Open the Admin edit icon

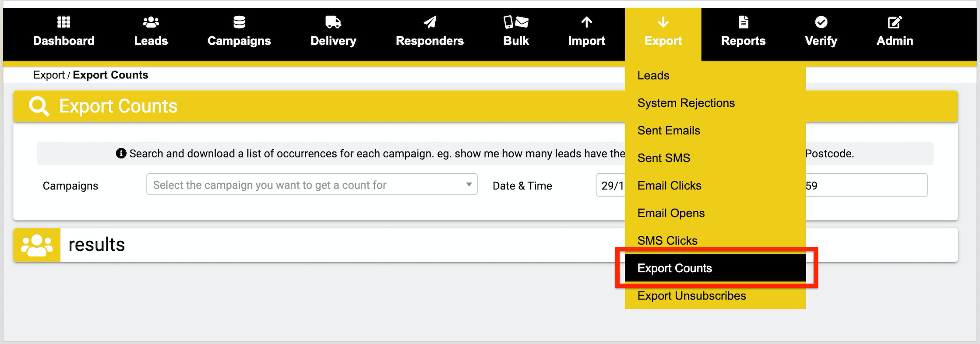point(895,22)
